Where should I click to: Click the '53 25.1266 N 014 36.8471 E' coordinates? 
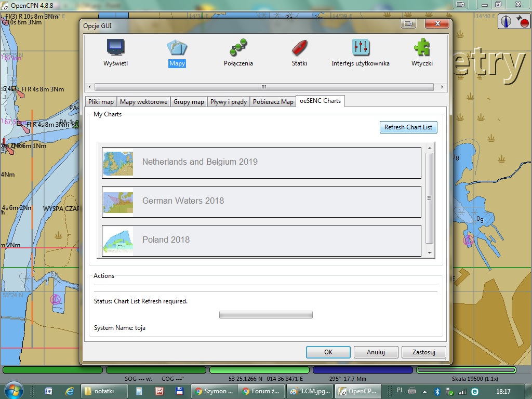[265, 379]
